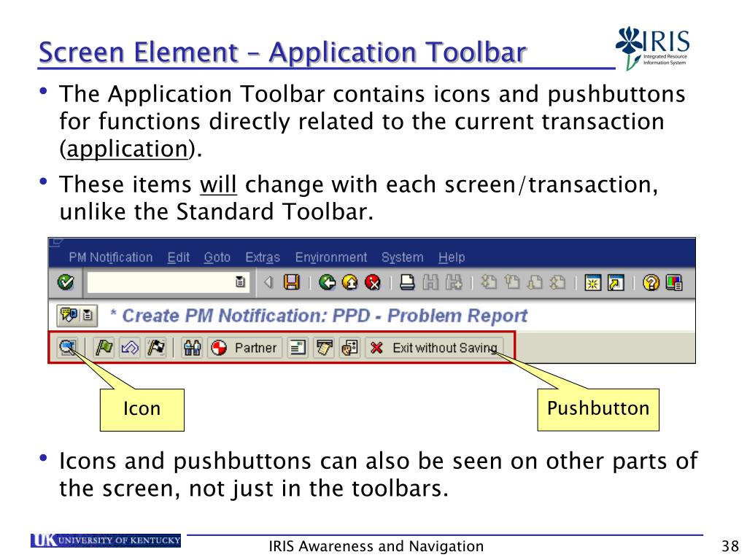Screen dimensions: 747x560
Task: Click the Partner pushbutton
Action: 244,348
